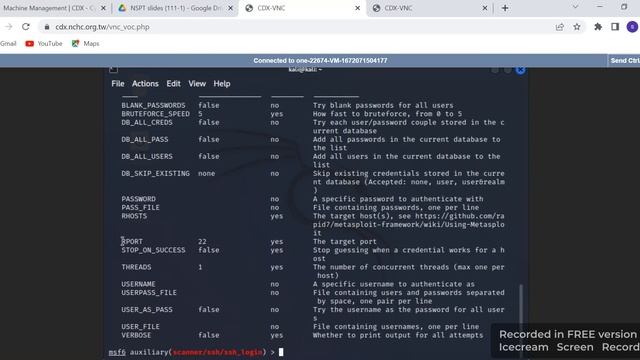Open the tab search chevron

coord(575,7)
